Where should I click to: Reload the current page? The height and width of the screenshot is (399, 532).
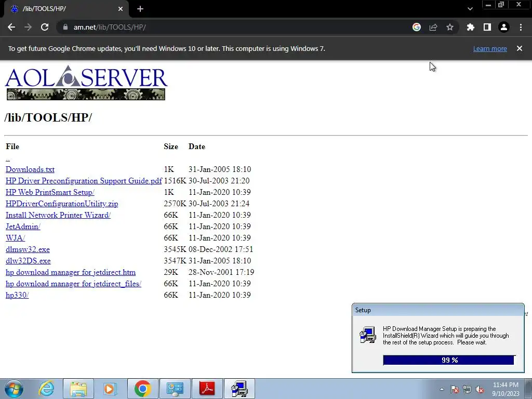[x=45, y=27]
